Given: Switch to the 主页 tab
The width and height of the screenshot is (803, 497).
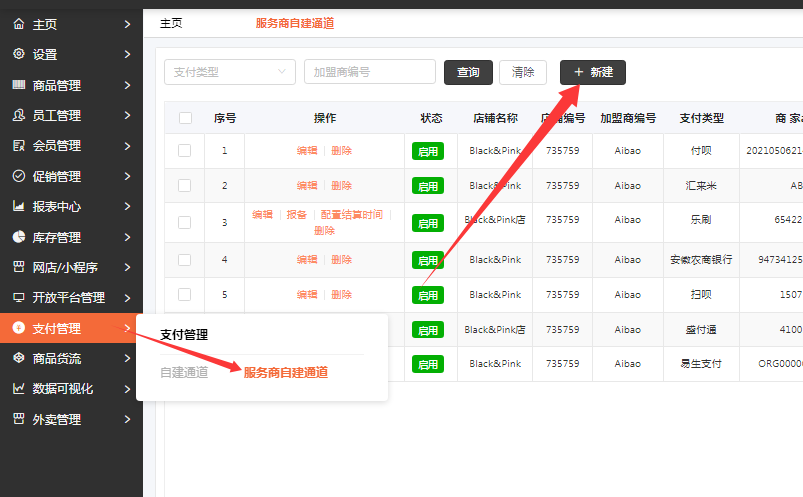Looking at the screenshot, I should [x=171, y=23].
